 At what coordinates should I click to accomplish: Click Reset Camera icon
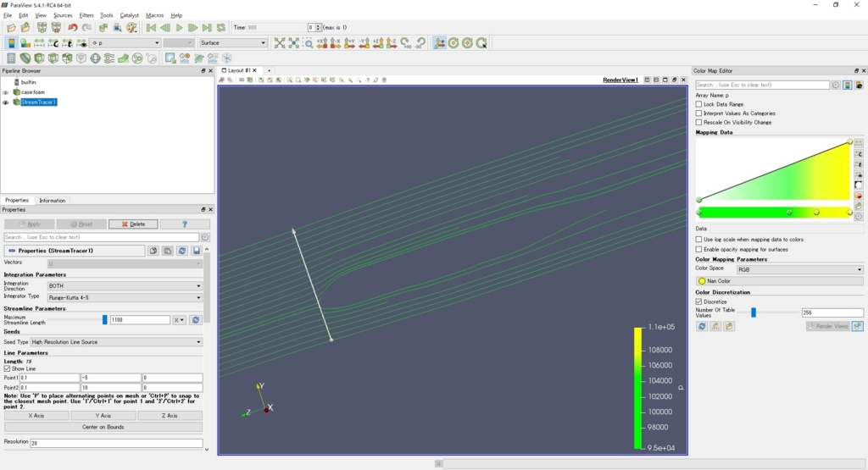tap(280, 43)
